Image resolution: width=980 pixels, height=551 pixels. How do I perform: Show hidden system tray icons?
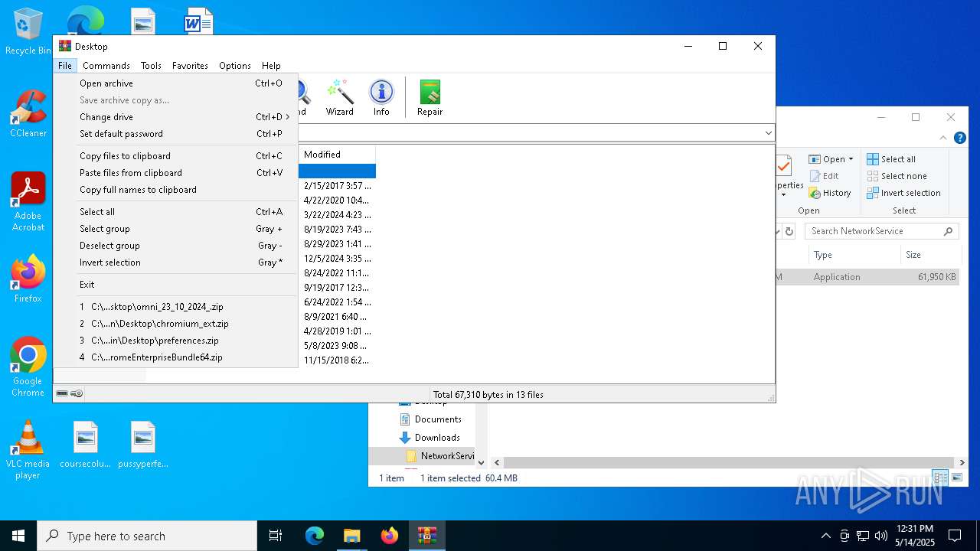point(825,536)
